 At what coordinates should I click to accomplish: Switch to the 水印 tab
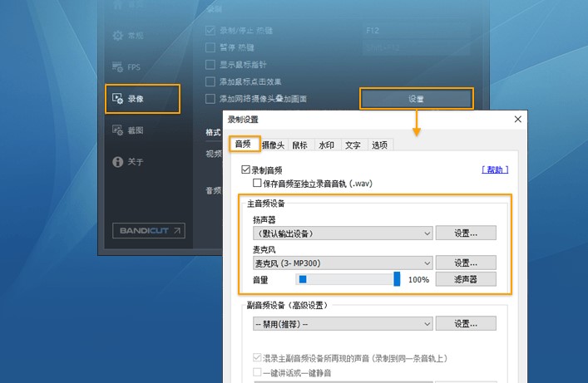coord(326,145)
